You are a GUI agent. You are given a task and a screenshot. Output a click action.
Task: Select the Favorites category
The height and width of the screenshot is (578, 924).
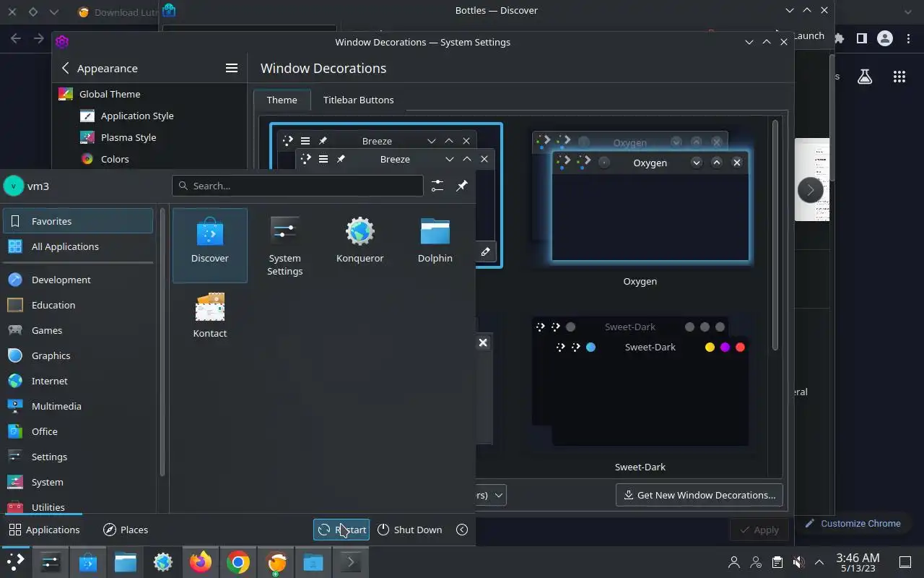tap(78, 221)
